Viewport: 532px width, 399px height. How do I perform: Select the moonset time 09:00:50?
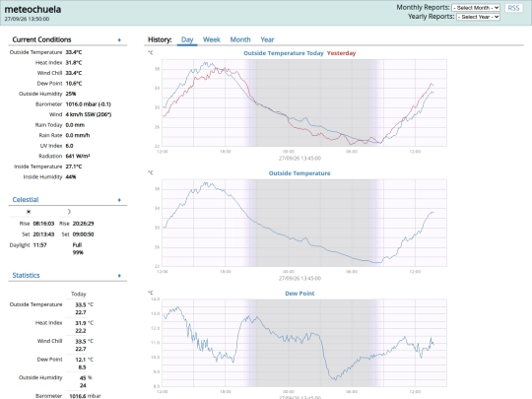(x=83, y=234)
